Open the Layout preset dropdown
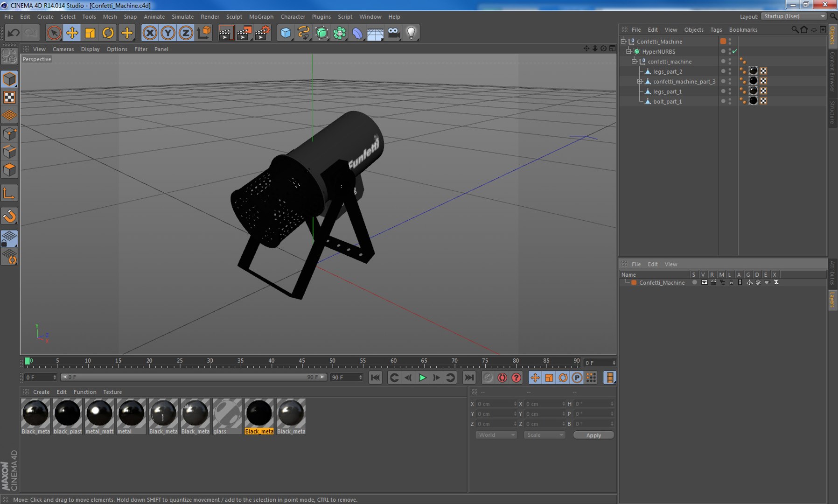This screenshot has height=504, width=838. pyautogui.click(x=794, y=16)
